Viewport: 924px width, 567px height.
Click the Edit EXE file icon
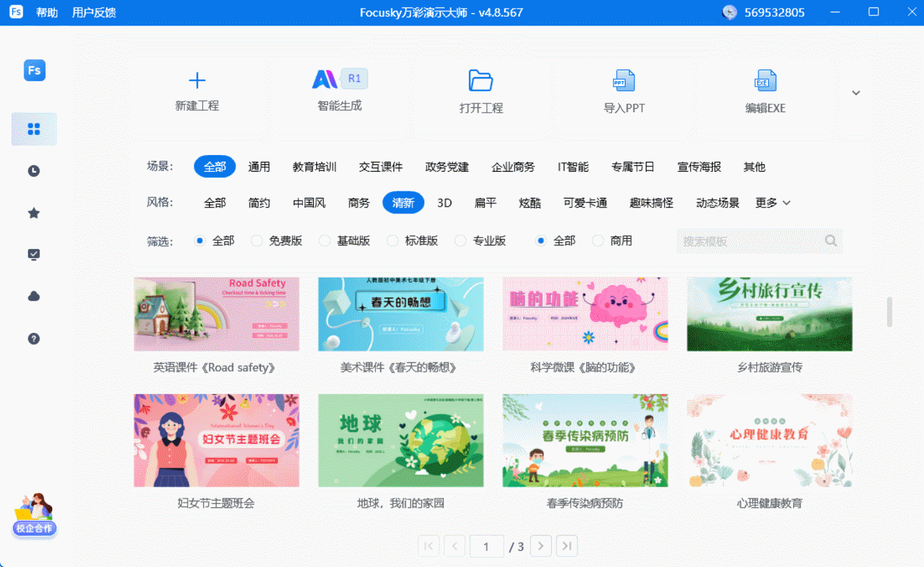pos(765,81)
